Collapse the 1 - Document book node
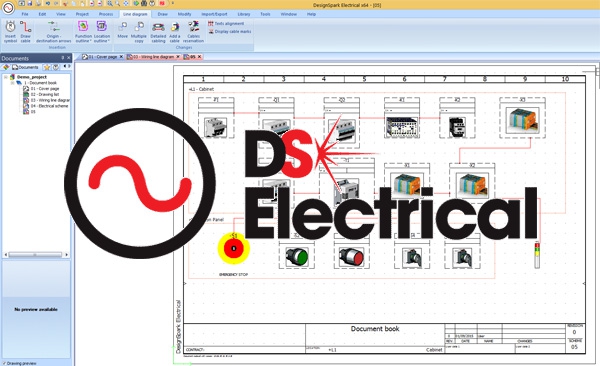600x366 pixels. tap(12, 83)
